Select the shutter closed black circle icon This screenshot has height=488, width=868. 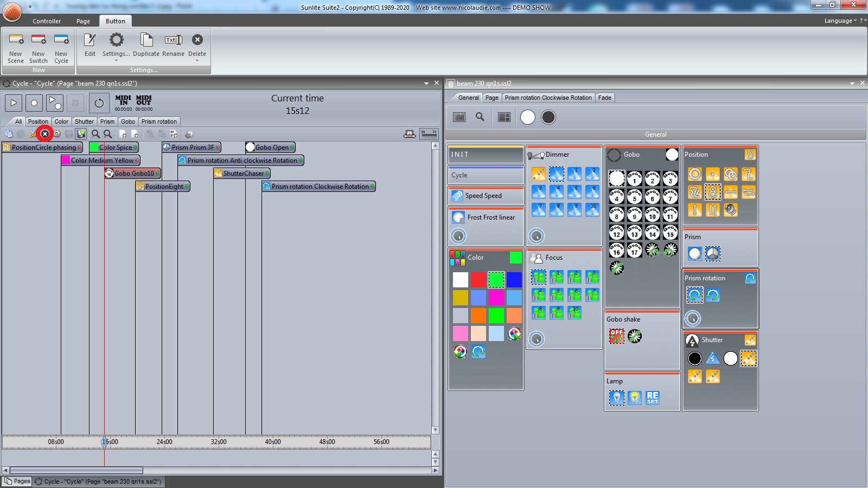point(695,358)
